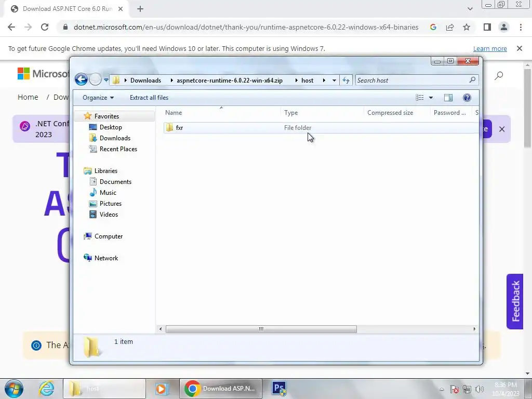Click the volume icon in system tray

[x=479, y=389]
